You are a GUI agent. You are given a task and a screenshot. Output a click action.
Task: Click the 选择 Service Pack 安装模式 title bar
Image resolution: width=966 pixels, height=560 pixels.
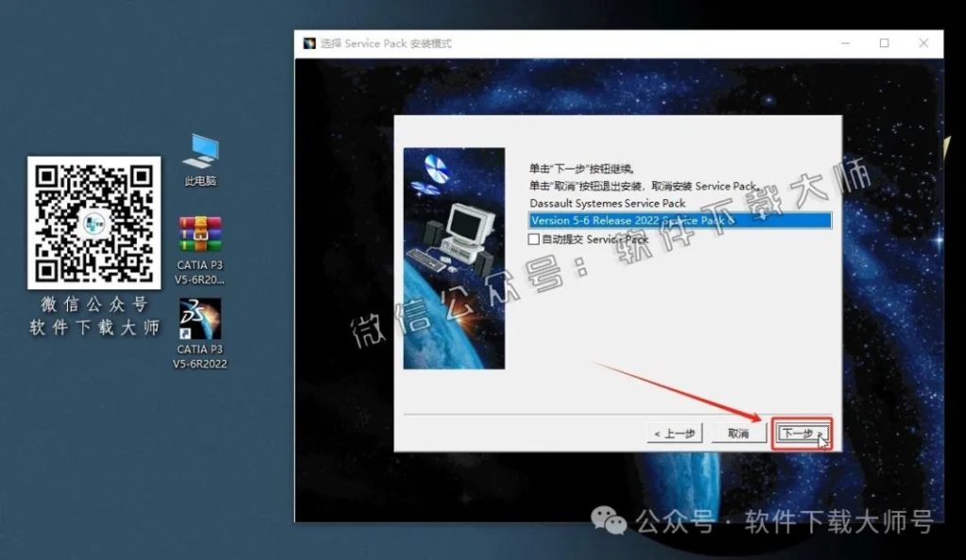click(472, 43)
